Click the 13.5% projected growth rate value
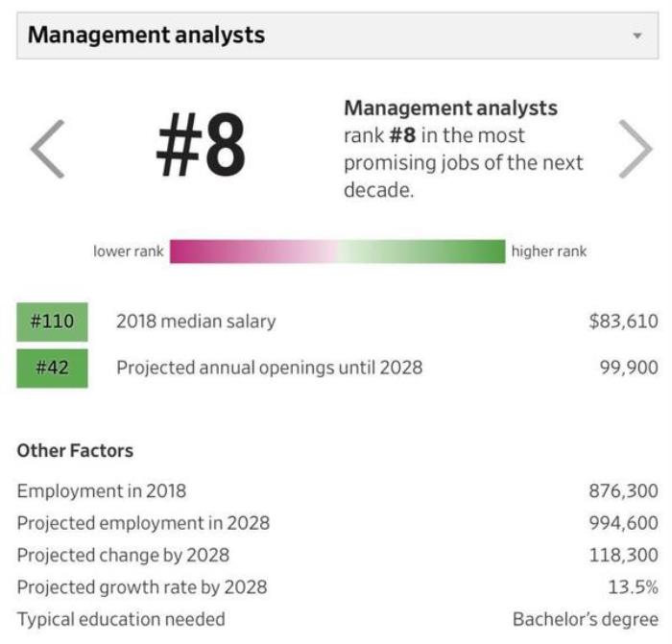 (x=634, y=586)
